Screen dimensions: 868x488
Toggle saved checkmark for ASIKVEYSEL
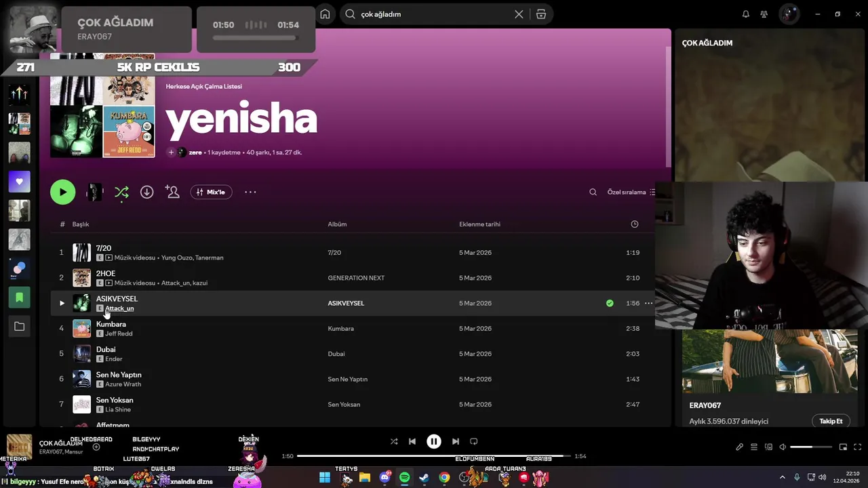[610, 303]
